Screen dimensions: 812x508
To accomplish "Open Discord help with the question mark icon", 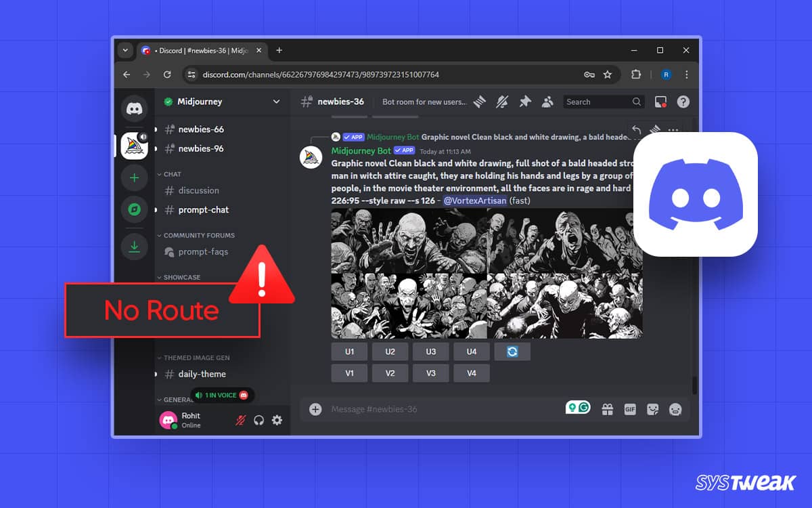I will 683,102.
